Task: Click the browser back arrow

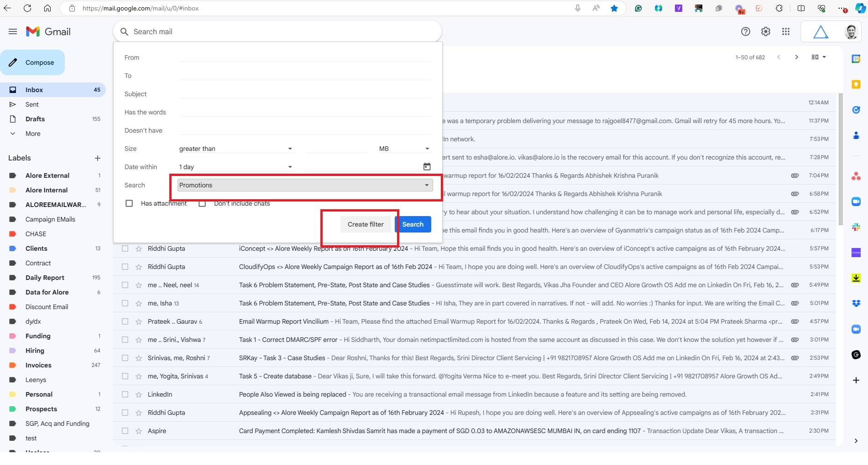Action: pyautogui.click(x=7, y=8)
